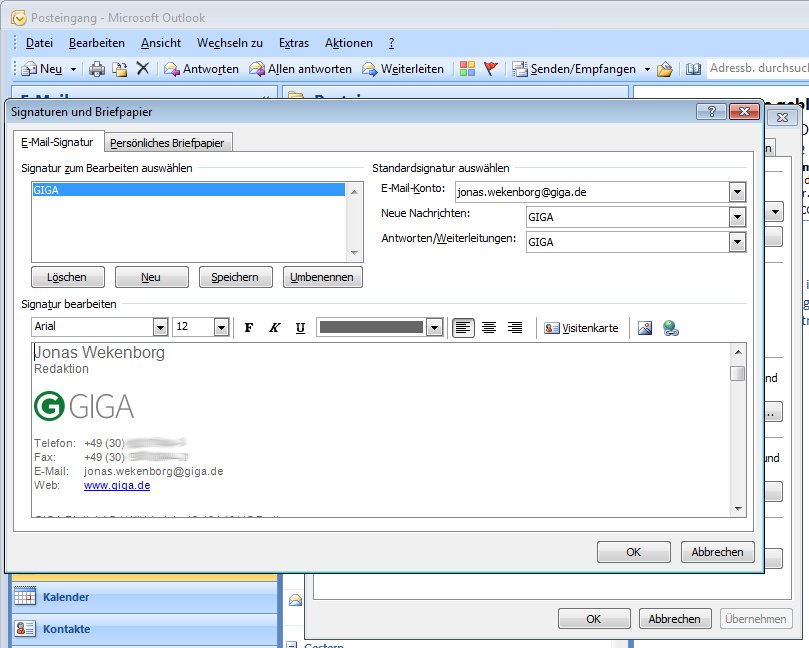809x648 pixels.
Task: Open the Neue Nachrichten signature dropdown
Action: pyautogui.click(x=737, y=217)
